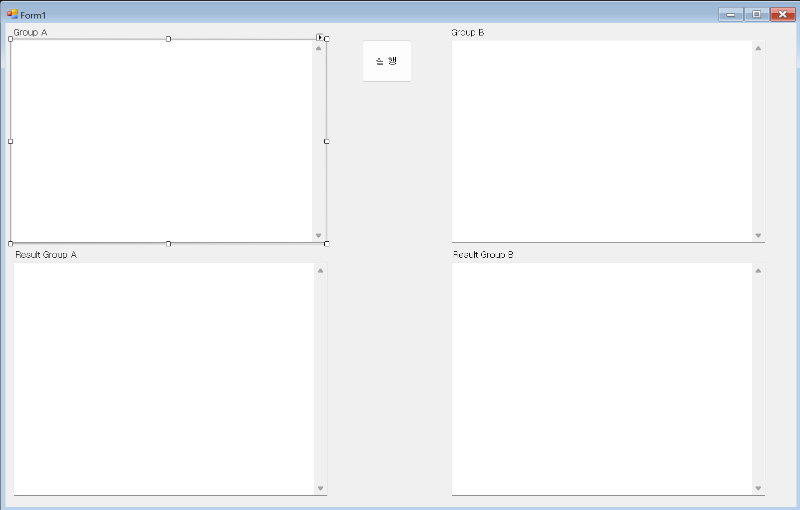800x510 pixels.
Task: Click the 수 행 button
Action: pos(387,61)
